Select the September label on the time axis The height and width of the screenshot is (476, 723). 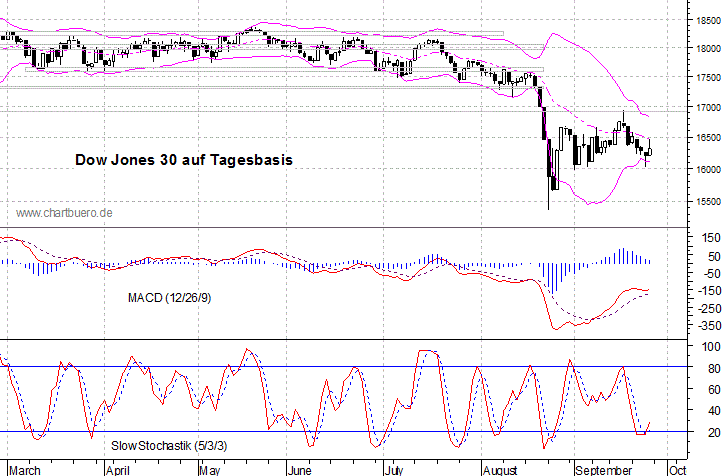pos(603,470)
